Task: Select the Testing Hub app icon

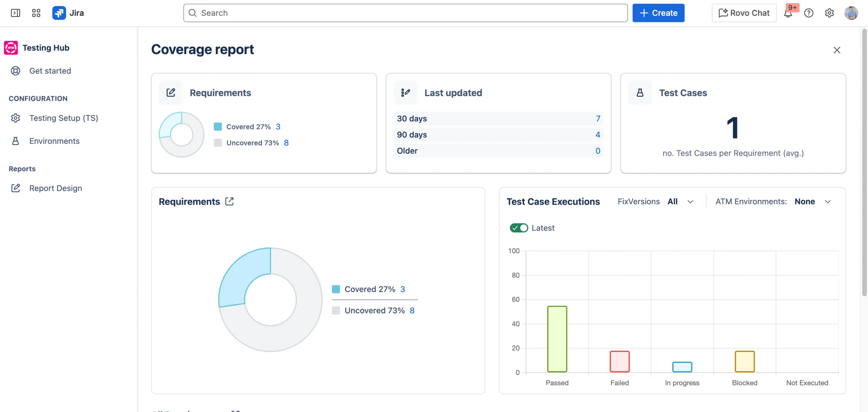Action: coord(11,48)
